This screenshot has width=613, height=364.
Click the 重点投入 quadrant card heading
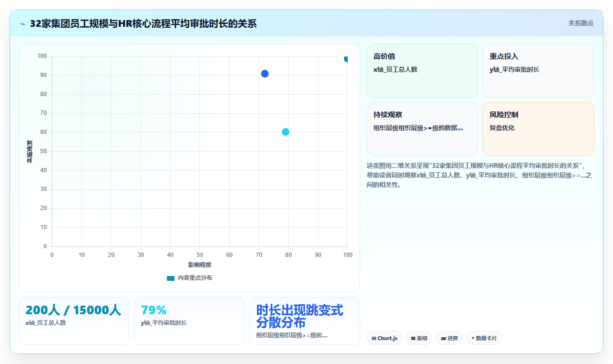click(504, 56)
